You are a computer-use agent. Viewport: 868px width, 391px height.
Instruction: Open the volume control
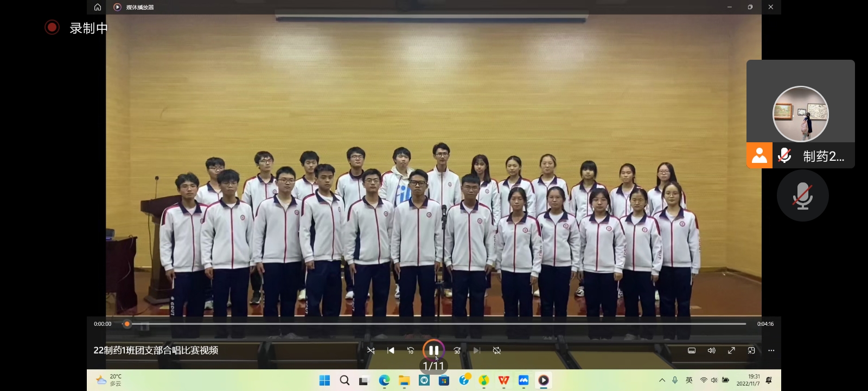tap(712, 351)
